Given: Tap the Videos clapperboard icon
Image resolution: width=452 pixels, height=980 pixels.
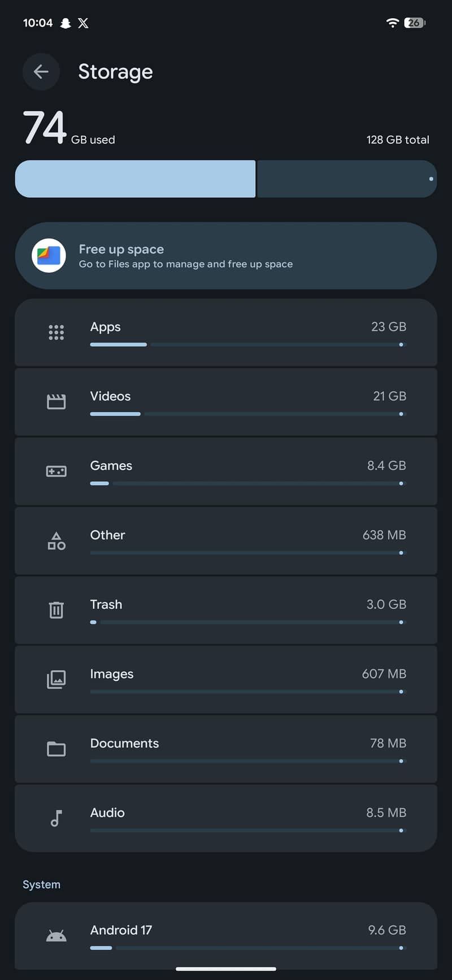Looking at the screenshot, I should click(x=56, y=402).
